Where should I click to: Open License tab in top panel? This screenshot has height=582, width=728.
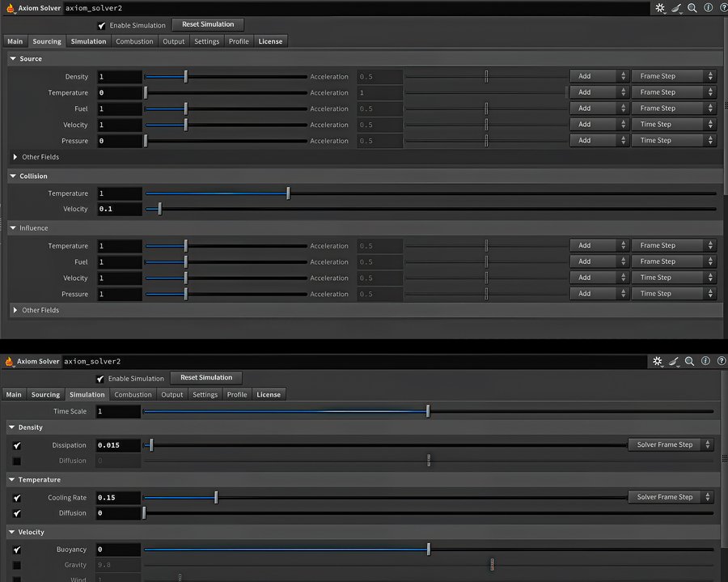(270, 41)
